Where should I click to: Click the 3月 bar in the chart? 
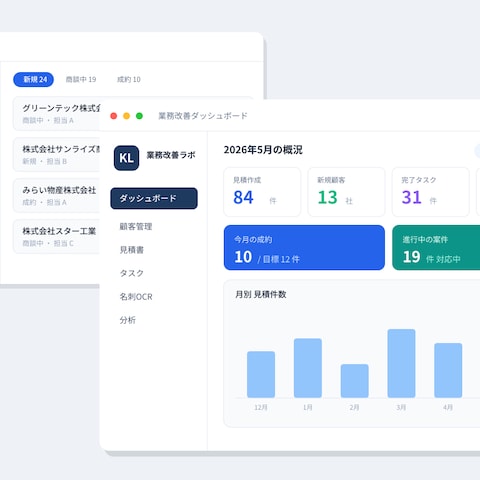401,363
